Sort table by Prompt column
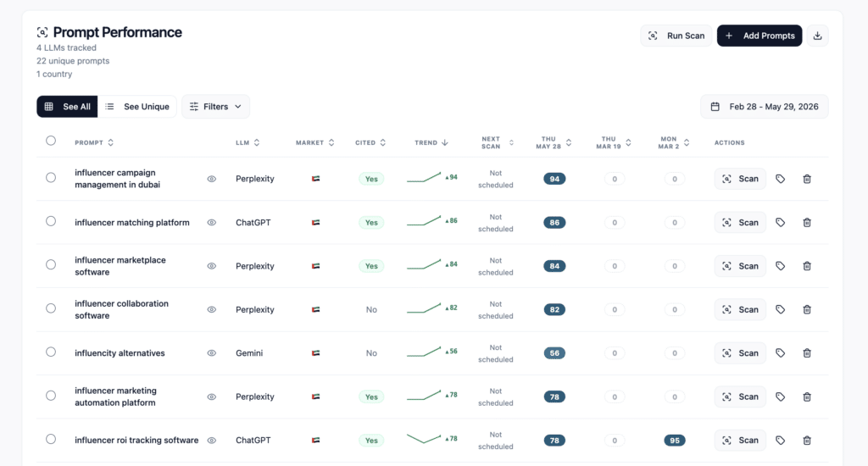 pyautogui.click(x=94, y=143)
